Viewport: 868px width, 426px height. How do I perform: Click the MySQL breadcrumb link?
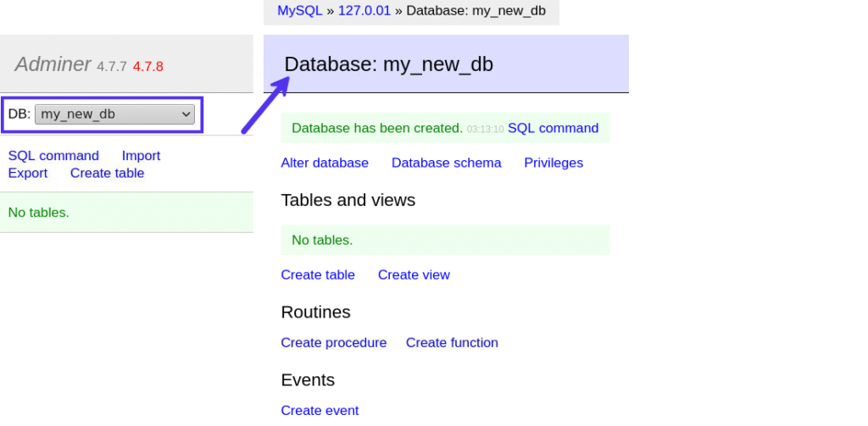pyautogui.click(x=299, y=11)
